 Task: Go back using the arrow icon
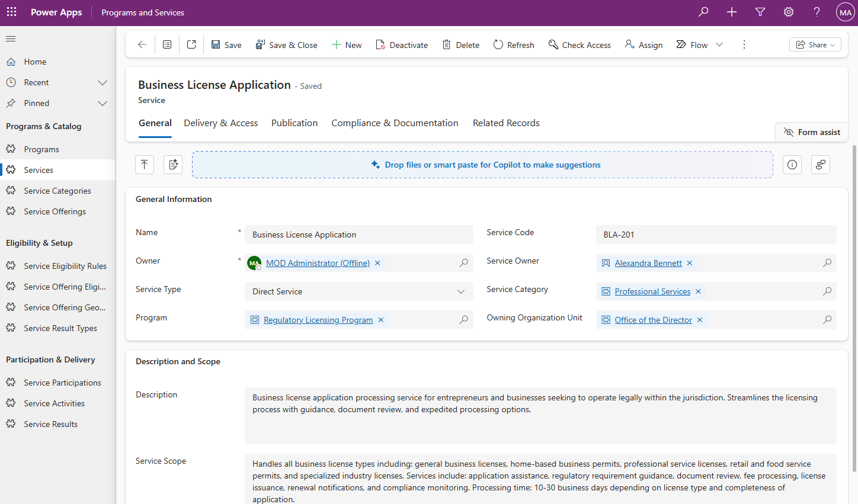[142, 44]
